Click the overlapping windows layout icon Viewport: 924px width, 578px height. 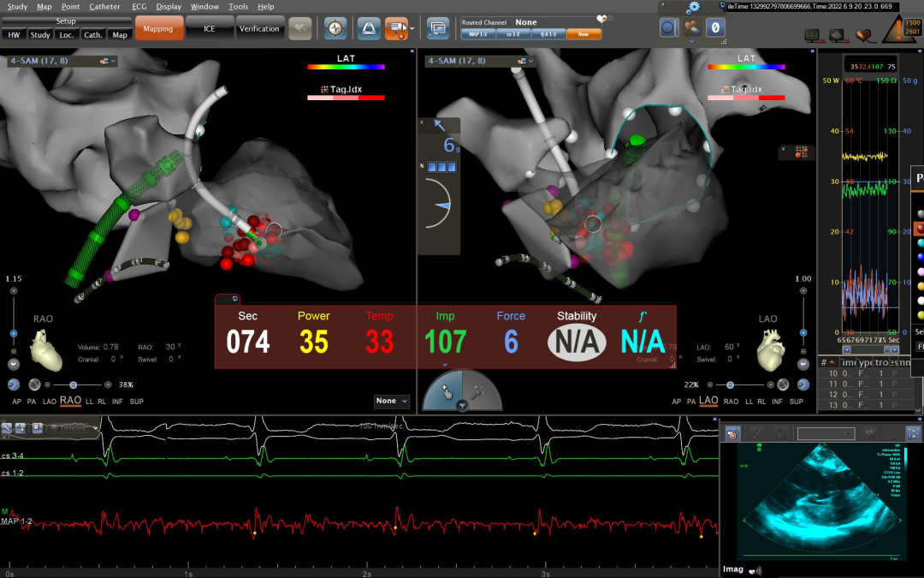pos(438,28)
